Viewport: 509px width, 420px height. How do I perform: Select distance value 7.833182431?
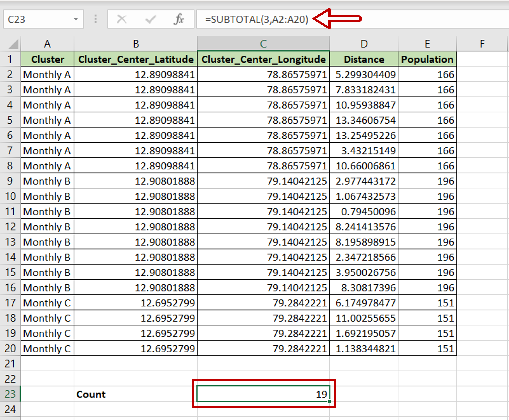[x=364, y=90]
